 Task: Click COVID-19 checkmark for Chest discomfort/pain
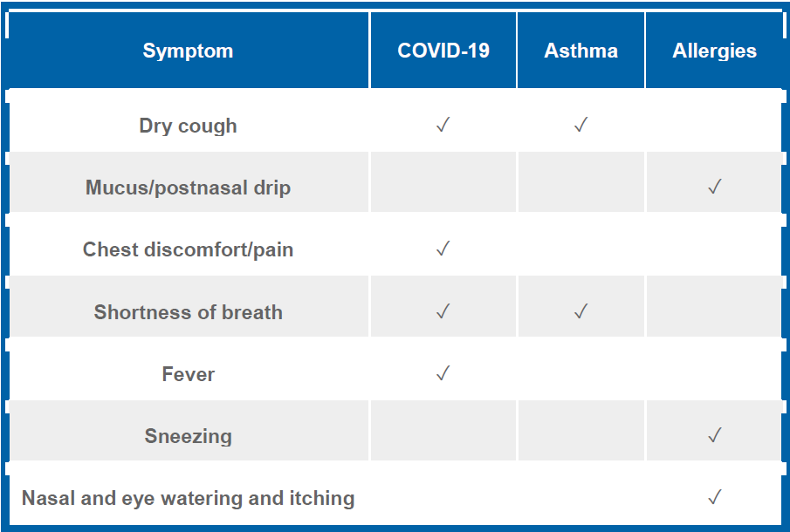pos(443,249)
